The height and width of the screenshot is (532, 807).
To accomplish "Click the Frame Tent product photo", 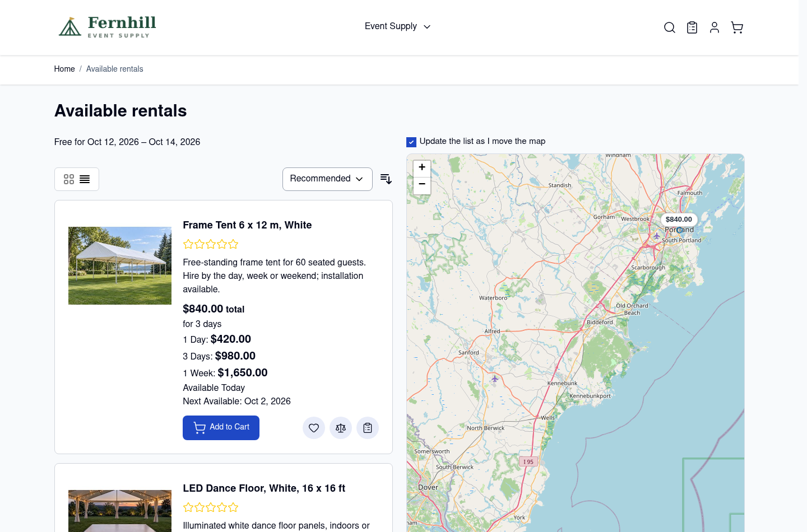I will pos(120,265).
